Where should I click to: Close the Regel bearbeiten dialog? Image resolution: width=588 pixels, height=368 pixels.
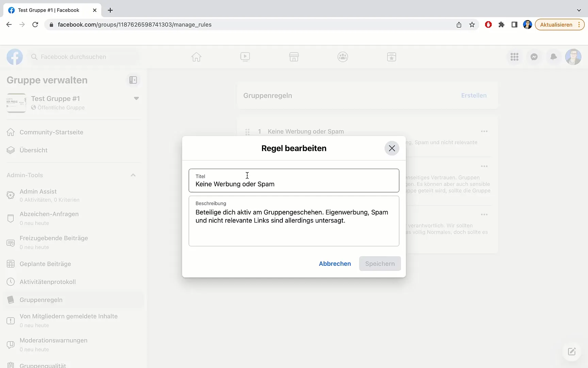[392, 148]
